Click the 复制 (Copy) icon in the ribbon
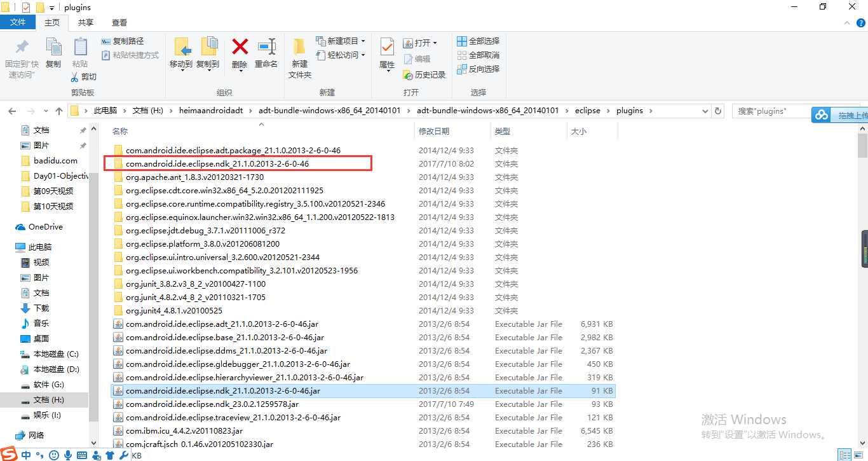The height and width of the screenshot is (461, 868). coord(53,47)
